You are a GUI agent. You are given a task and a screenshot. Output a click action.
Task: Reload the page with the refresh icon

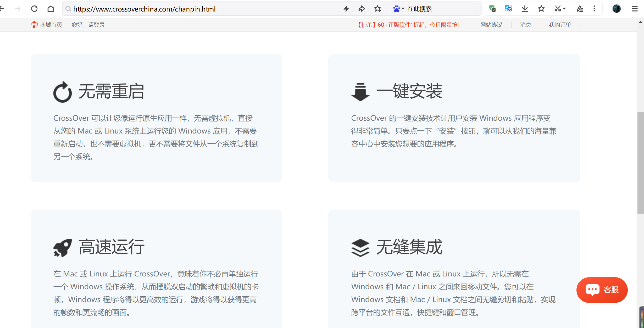34,9
